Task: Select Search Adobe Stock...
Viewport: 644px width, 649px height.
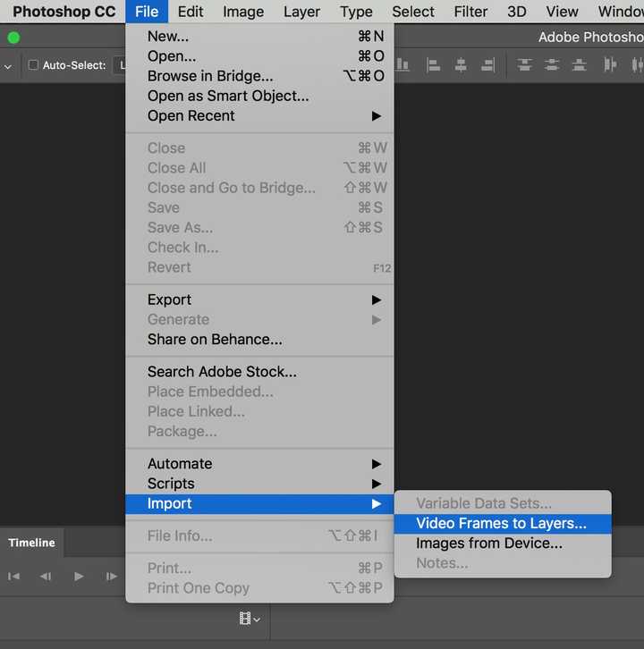Action: [x=259, y=371]
